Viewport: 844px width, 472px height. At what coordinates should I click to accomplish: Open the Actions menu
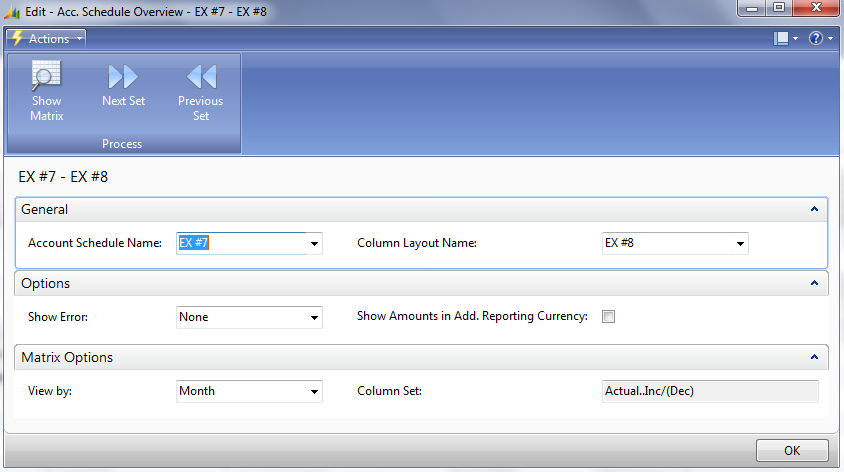[x=48, y=38]
